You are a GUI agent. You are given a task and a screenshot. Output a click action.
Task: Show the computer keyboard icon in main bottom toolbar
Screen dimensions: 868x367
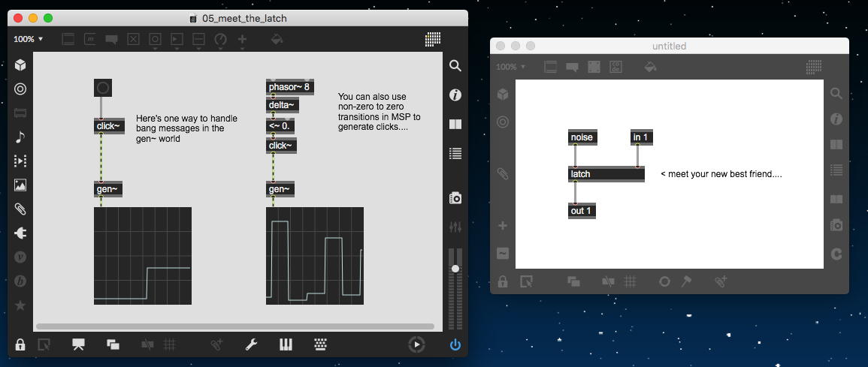[x=320, y=345]
